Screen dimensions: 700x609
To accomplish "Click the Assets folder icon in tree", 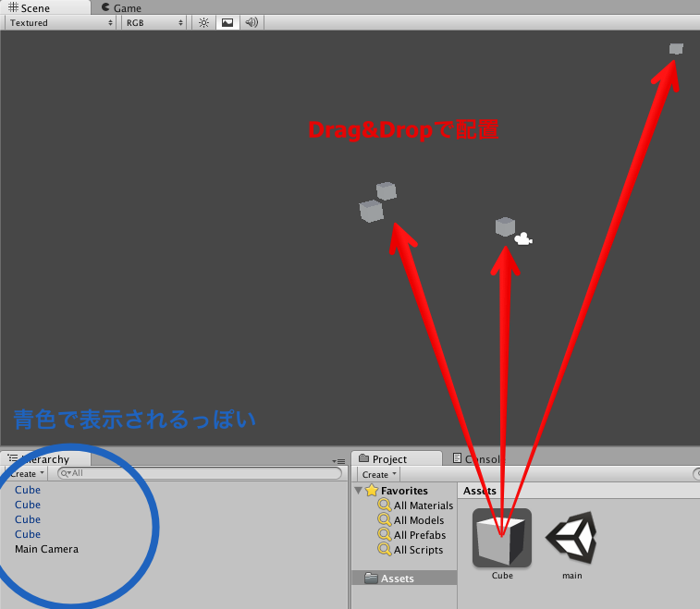I will [371, 578].
